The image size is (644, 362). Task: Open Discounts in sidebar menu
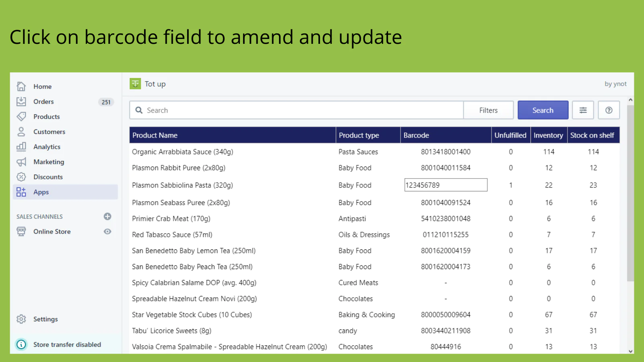click(48, 177)
